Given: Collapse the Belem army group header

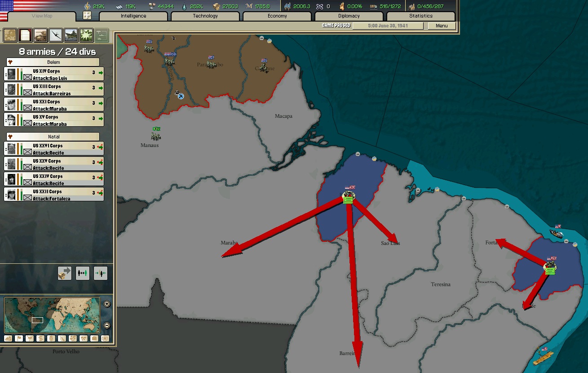Looking at the screenshot, I should [53, 62].
